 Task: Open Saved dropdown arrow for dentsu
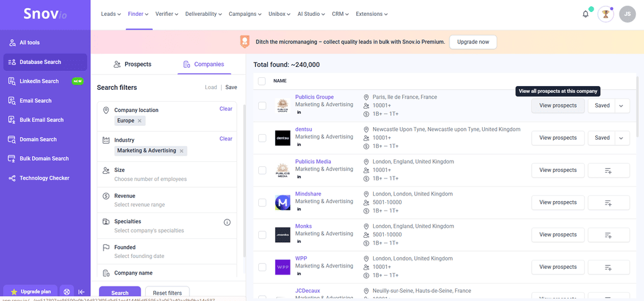tap(622, 138)
